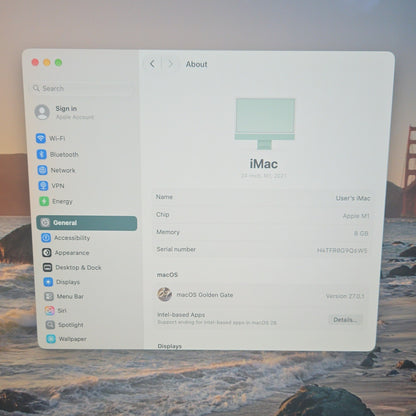The width and height of the screenshot is (416, 416).
Task: Open the Siri icon
Action: pos(50,311)
